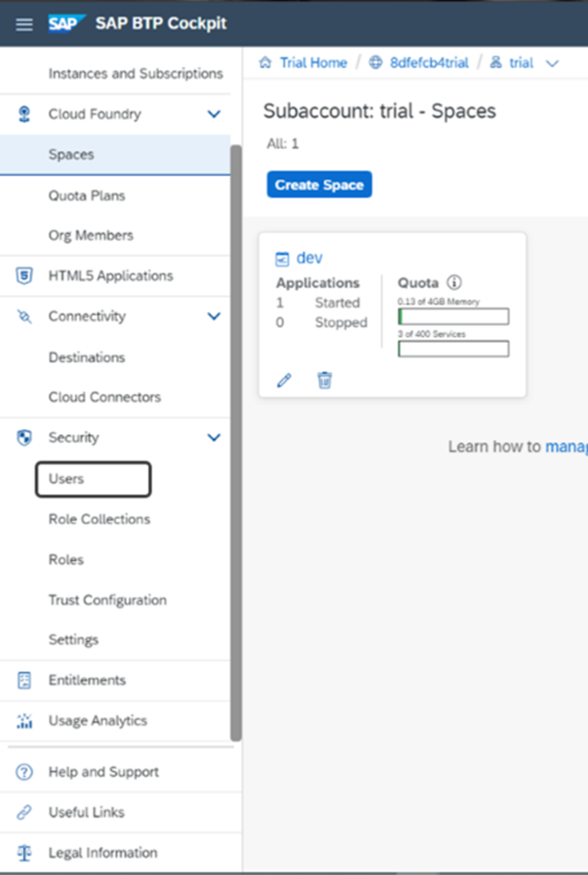Select Spaces in the sidebar
This screenshot has height=875, width=588.
click(x=115, y=155)
